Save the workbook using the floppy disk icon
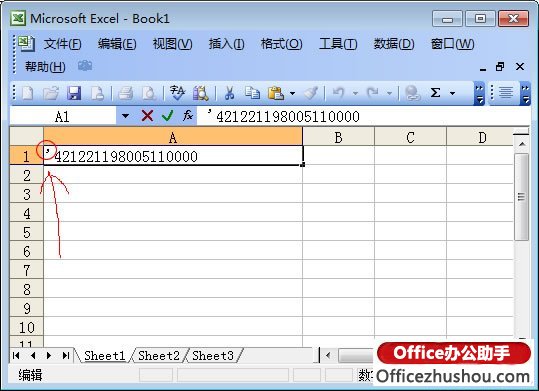The image size is (539, 391). [74, 93]
